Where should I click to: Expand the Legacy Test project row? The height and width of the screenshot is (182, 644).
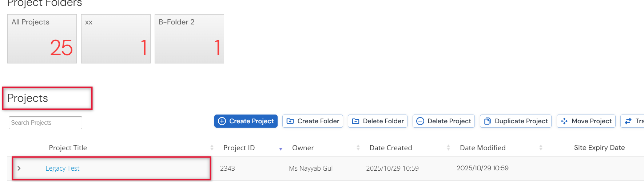click(19, 168)
